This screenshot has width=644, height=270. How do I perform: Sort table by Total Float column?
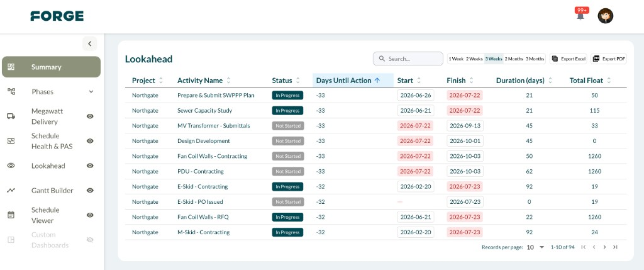point(590,81)
